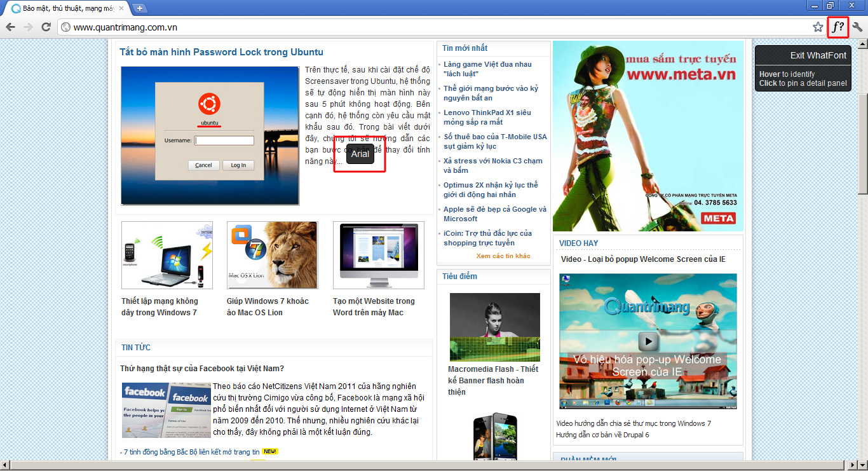Image resolution: width=868 pixels, height=471 pixels.
Task: Open article Tắt bỏ màn hình Password Lock trong Ubuntu
Action: tap(221, 52)
